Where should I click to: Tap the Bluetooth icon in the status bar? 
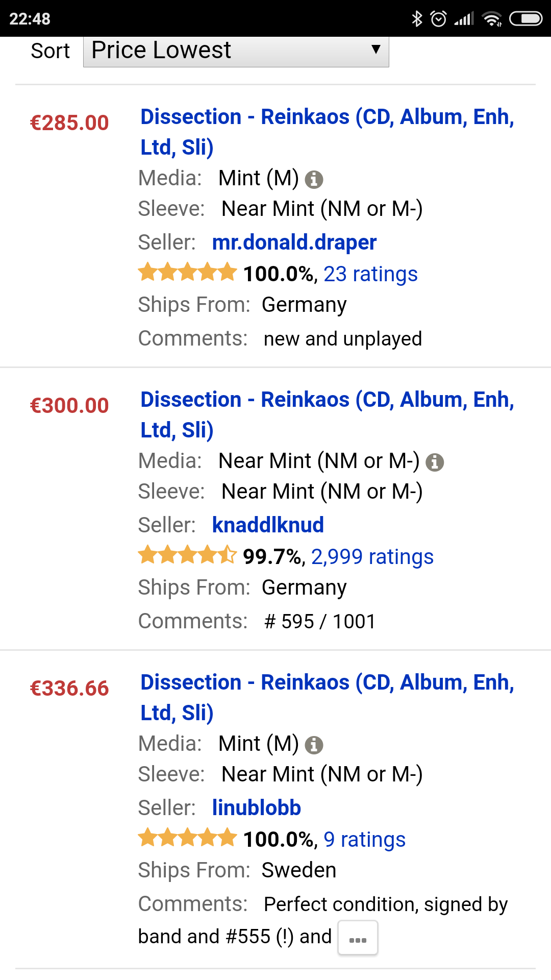[417, 19]
